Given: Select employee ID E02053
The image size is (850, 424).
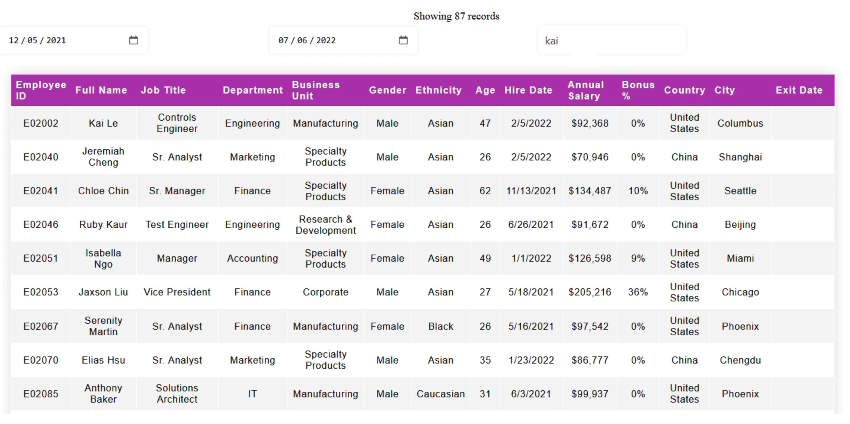Looking at the screenshot, I should point(41,292).
